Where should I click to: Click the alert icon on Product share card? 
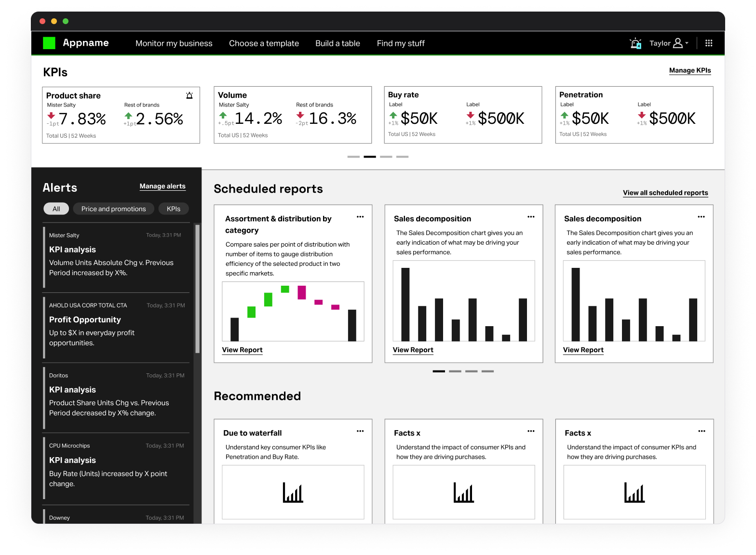pos(189,95)
